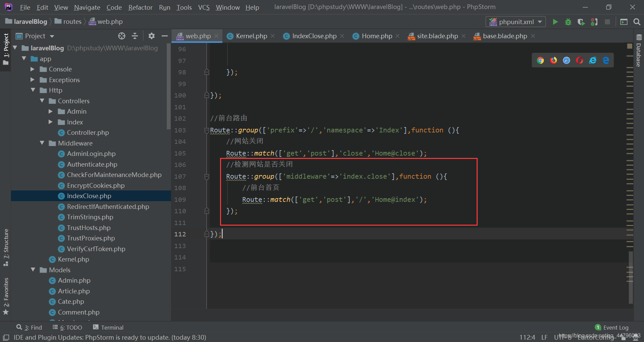
Task: Switch to the Kernel.php tab
Action: (251, 36)
